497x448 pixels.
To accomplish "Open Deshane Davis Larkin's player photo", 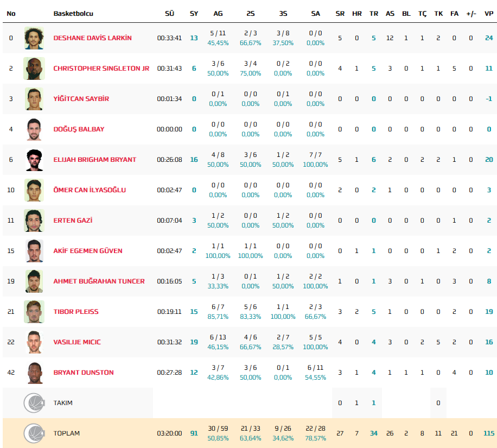I will [34, 38].
